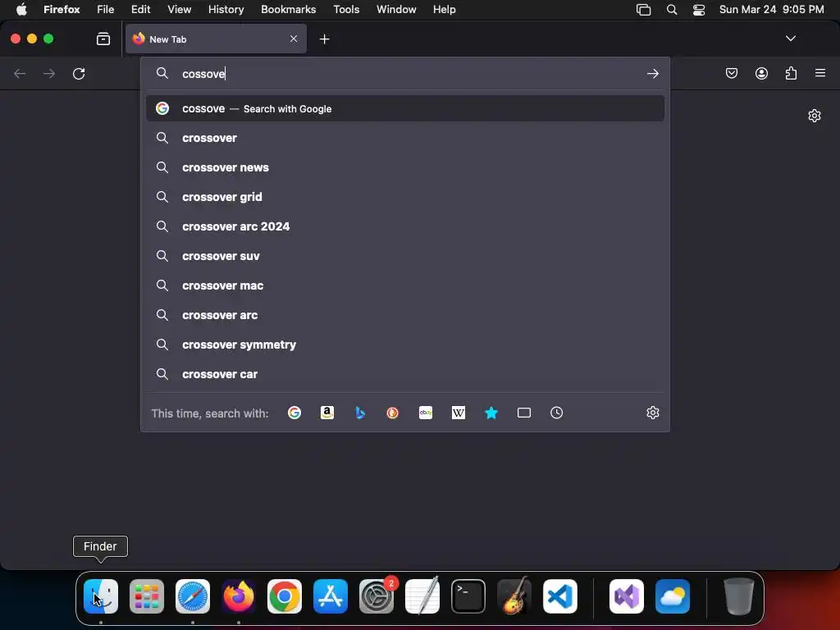Image resolution: width=840 pixels, height=630 pixels.
Task: Open the Firefox application menu
Action: point(62,10)
